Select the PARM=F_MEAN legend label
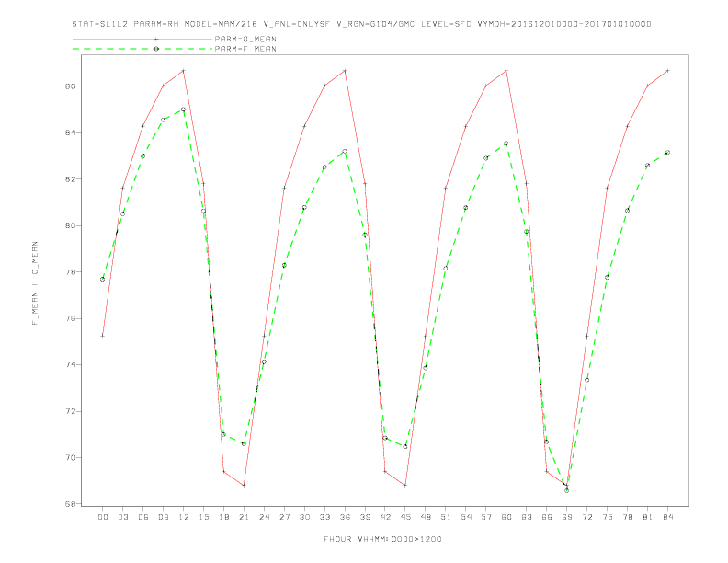Screen dimensions: 728x563 (245, 49)
